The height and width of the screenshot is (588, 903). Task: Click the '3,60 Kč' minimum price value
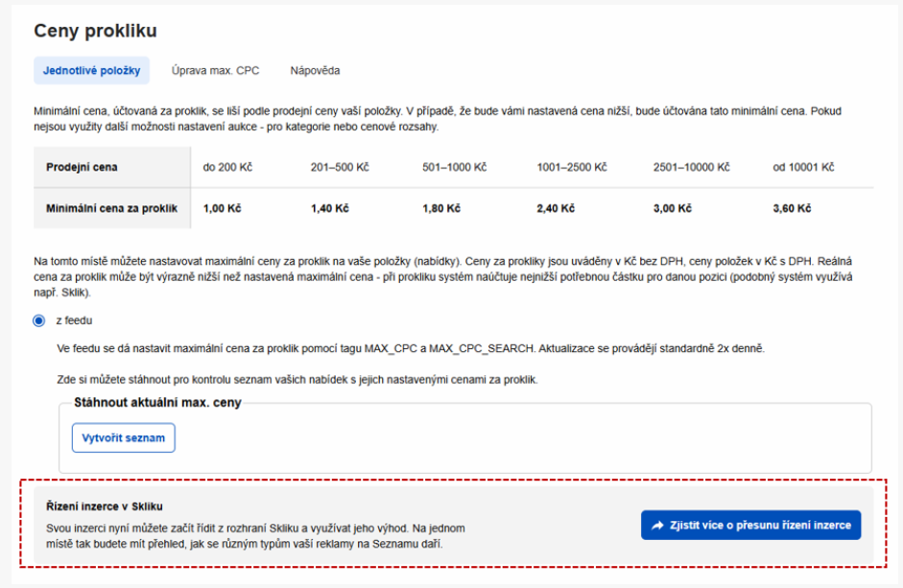[792, 208]
